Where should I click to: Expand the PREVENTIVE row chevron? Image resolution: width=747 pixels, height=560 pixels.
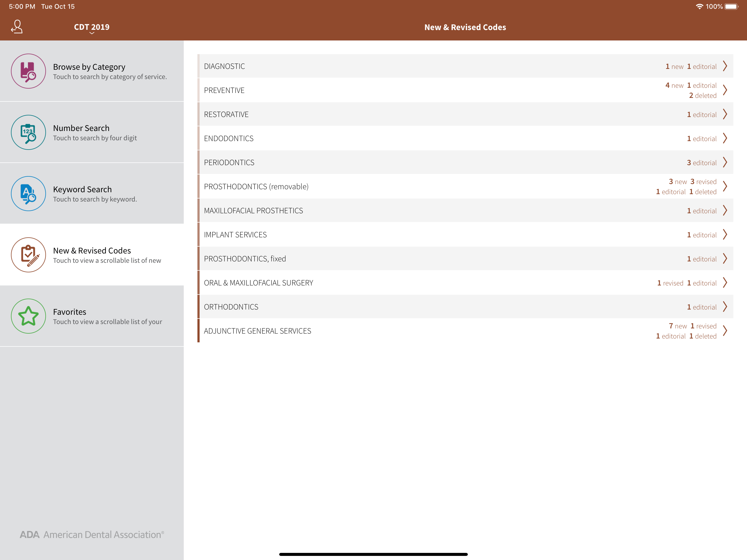click(x=725, y=90)
